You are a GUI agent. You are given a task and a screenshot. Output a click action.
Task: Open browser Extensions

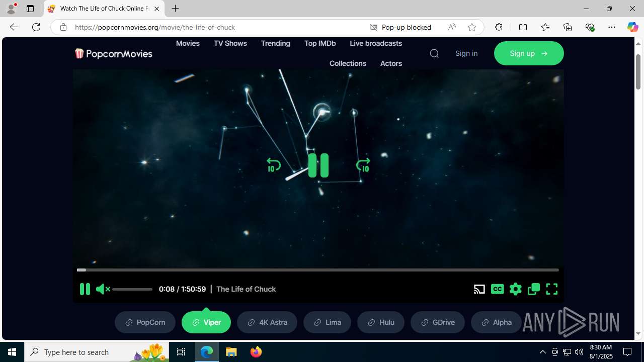(499, 27)
